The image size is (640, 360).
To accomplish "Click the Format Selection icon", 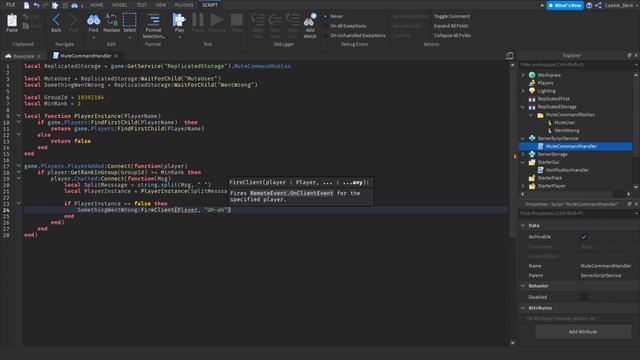I will [153, 20].
